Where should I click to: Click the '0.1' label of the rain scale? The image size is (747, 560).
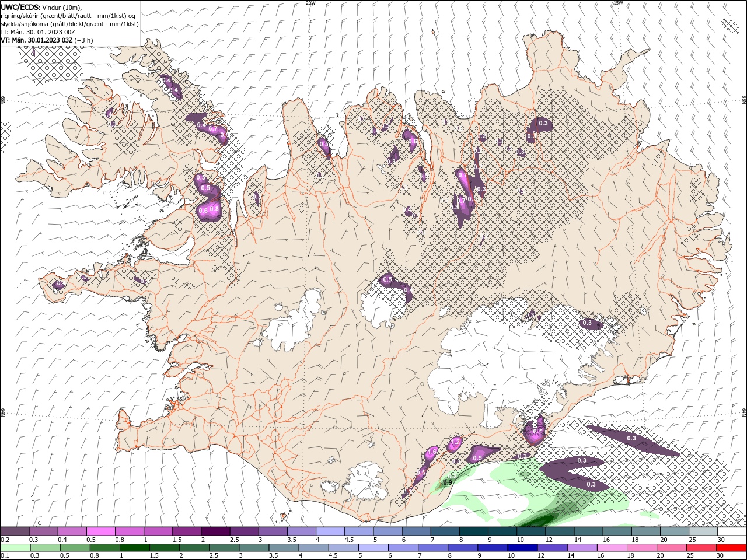click(x=4, y=556)
